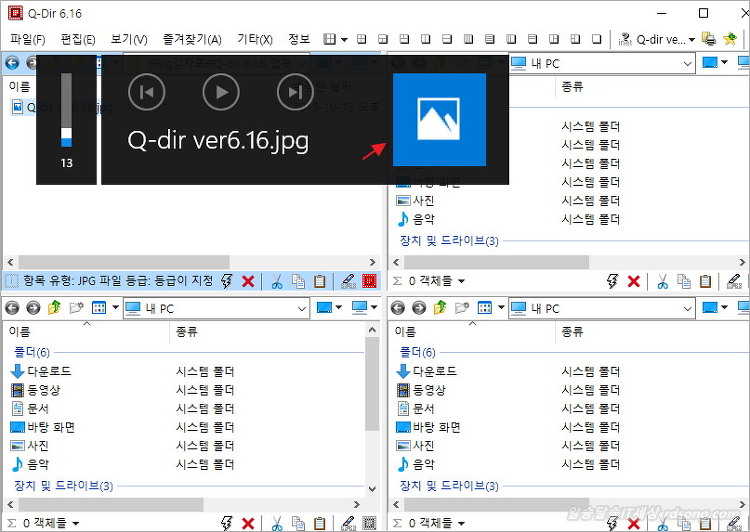Viewport: 750px width, 532px height.
Task: Open the 정보 menu
Action: 299,39
